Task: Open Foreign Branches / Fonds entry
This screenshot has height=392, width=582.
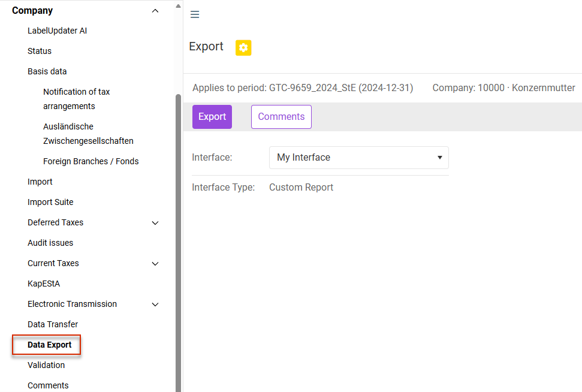Action: (x=91, y=161)
